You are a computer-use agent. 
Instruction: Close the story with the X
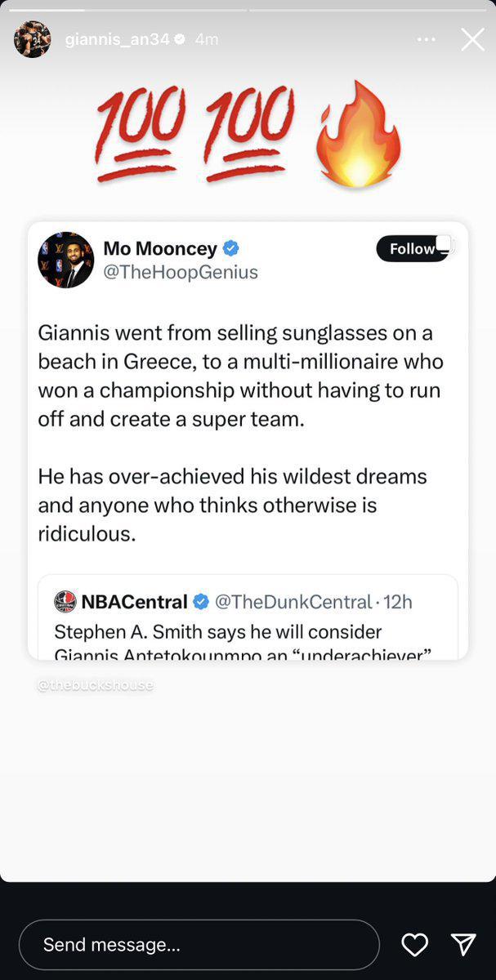point(472,39)
